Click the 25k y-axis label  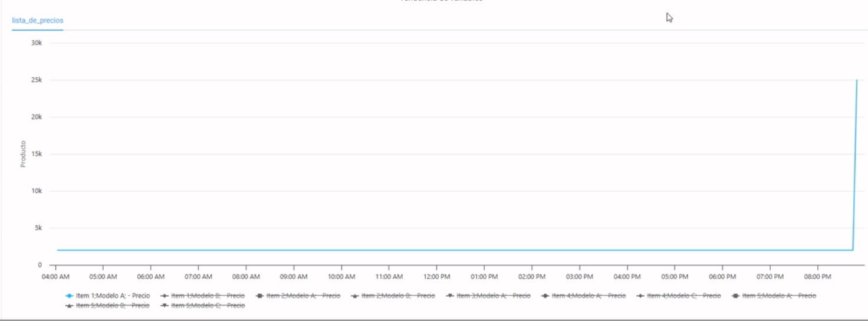pos(37,80)
